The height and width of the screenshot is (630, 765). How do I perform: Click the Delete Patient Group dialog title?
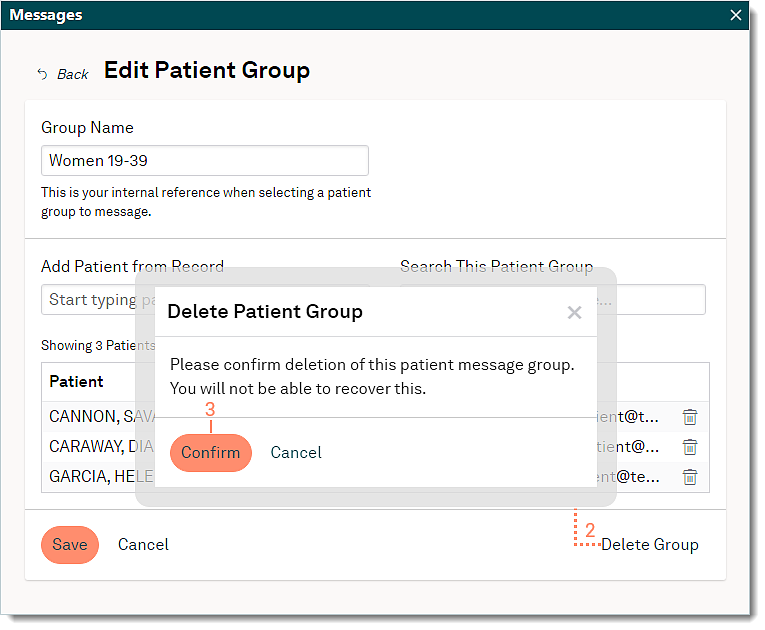point(265,311)
